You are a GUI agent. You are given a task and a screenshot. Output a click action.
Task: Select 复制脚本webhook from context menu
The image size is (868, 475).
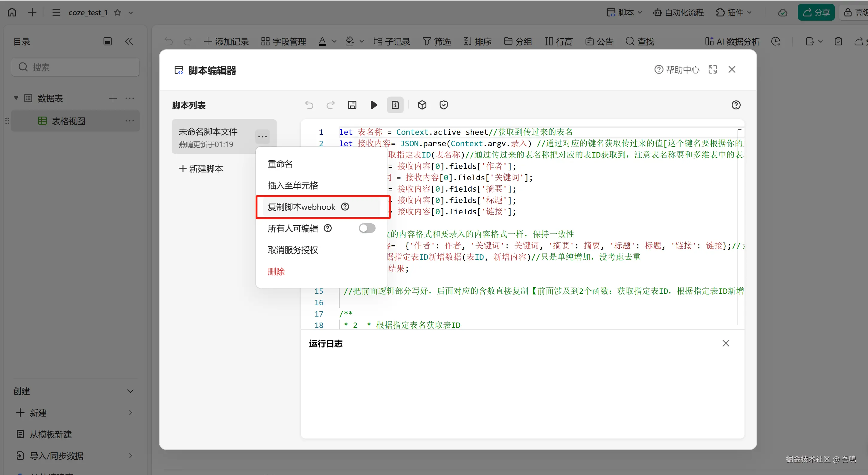[x=302, y=207]
